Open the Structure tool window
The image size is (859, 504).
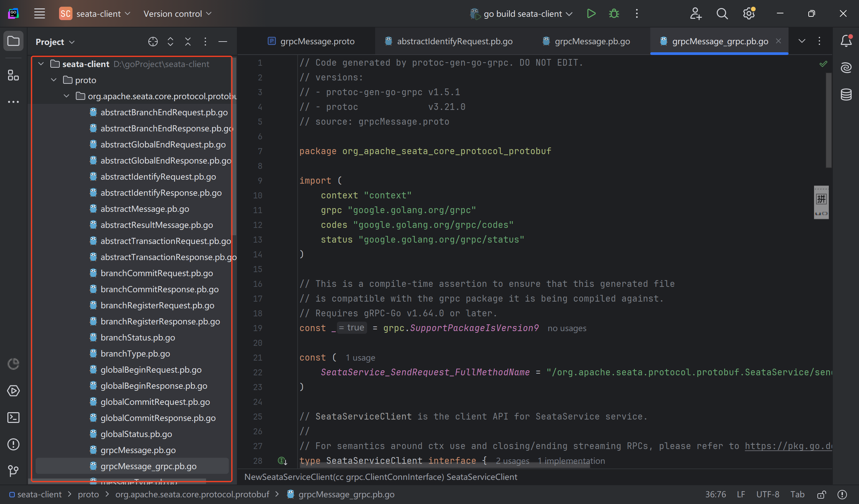pos(13,75)
